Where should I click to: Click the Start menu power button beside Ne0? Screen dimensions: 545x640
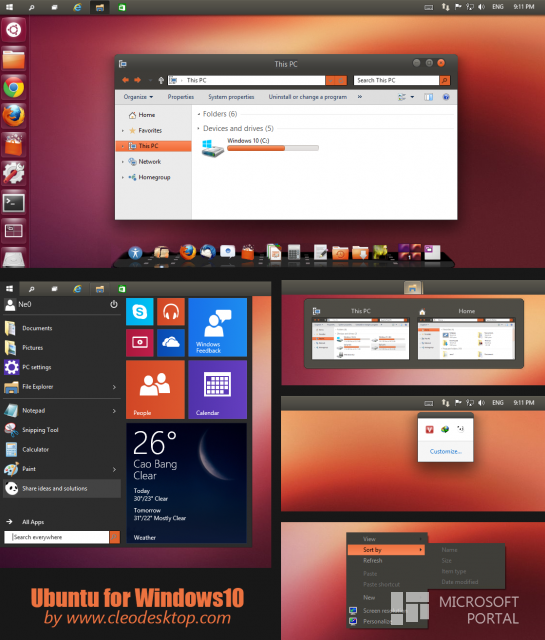coord(114,304)
